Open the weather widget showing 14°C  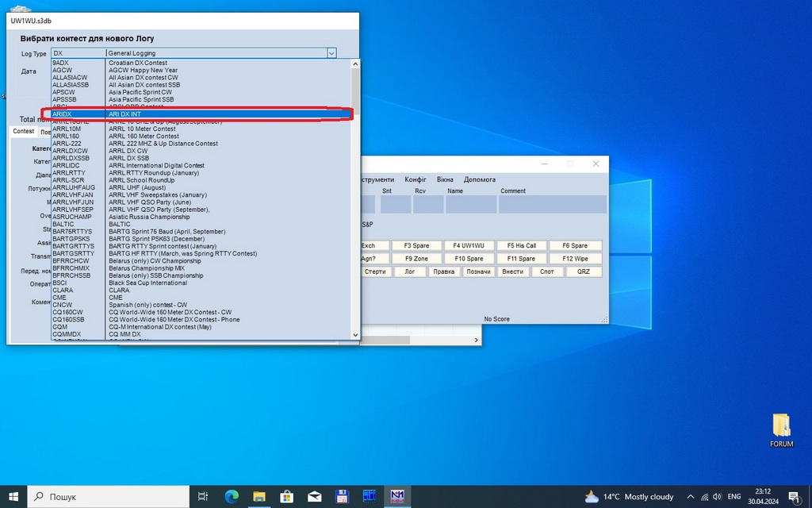(x=629, y=497)
